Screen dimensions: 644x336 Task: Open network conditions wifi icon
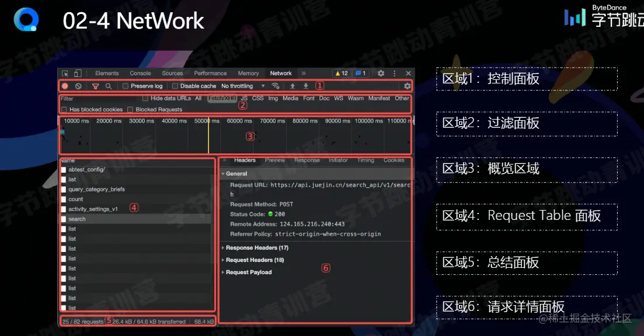[x=276, y=86]
